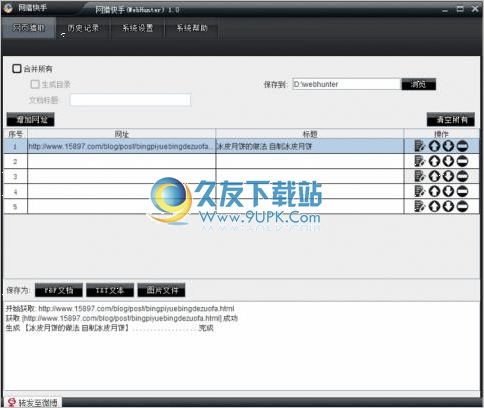484x408 pixels.
Task: Click the 增加网址 button
Action: [31, 119]
